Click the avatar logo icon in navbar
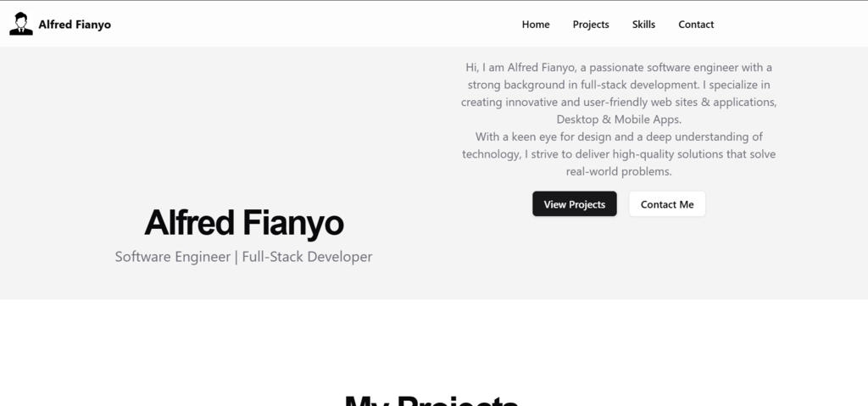 [x=21, y=25]
